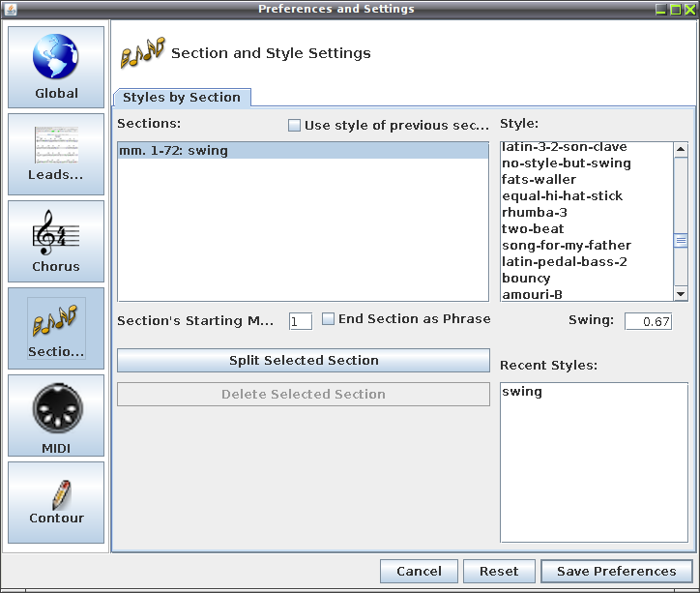Click the Swing value input field
Viewport: 700px width, 593px height.
(x=648, y=321)
